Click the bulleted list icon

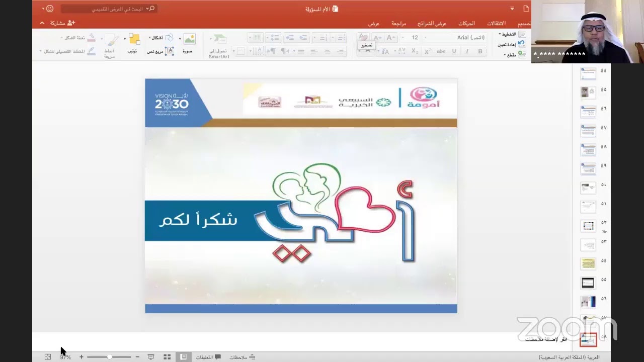(342, 38)
